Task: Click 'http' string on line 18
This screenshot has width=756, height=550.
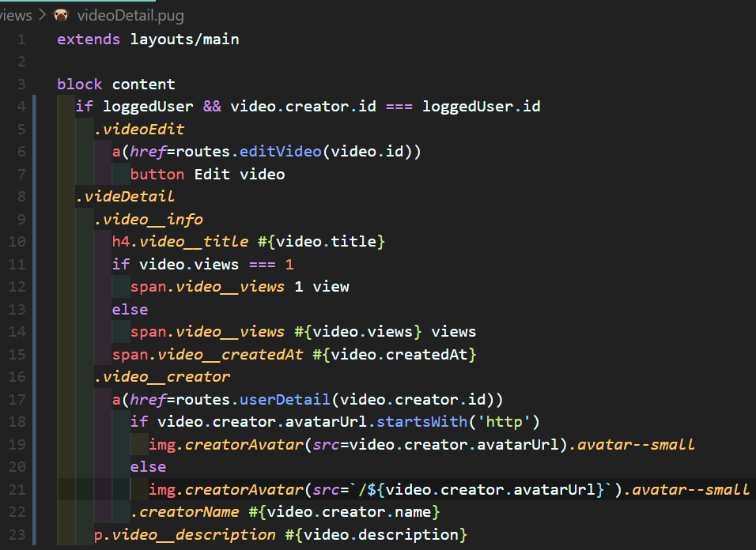Action: (x=505, y=422)
